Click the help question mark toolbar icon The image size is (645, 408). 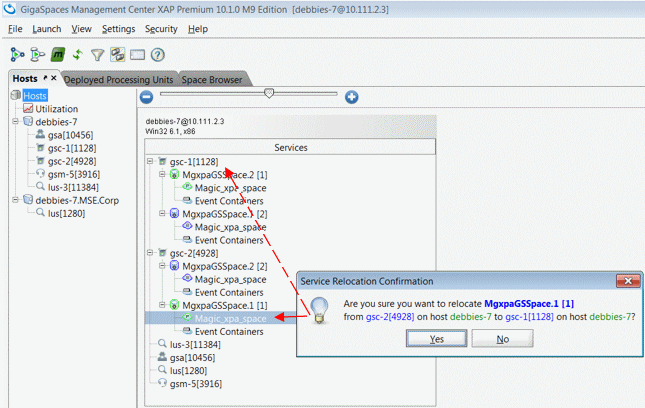[158, 55]
